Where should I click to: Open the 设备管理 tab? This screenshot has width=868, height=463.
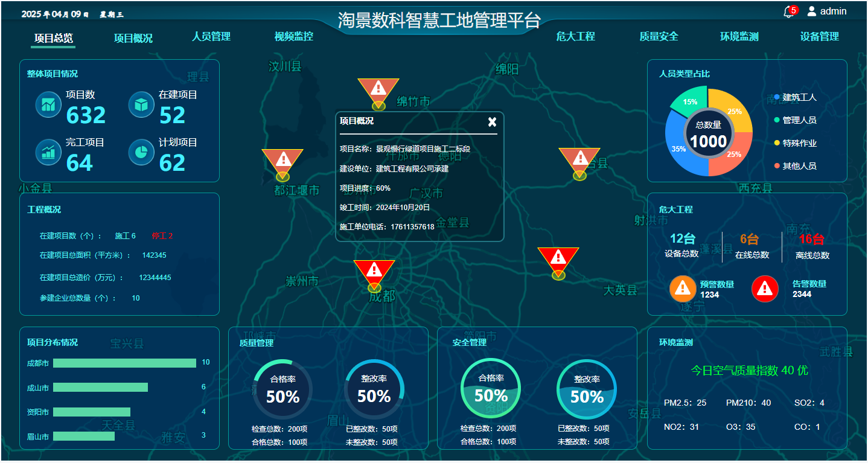tap(820, 36)
